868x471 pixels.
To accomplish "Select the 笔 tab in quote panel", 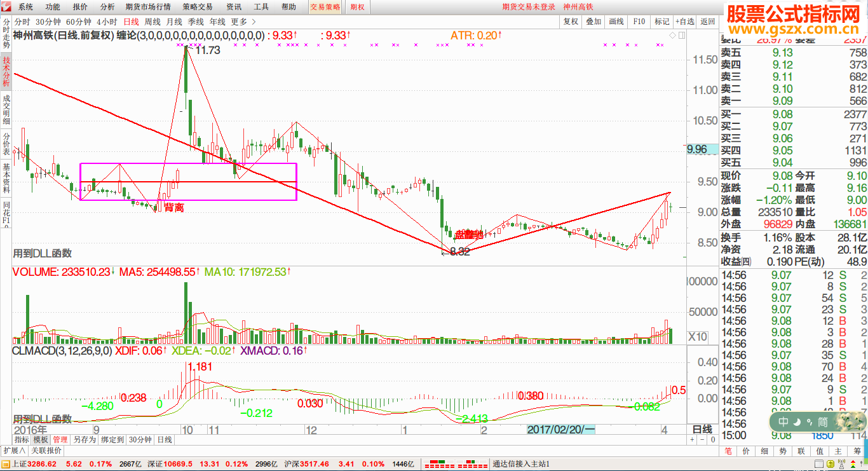I will tap(728, 451).
